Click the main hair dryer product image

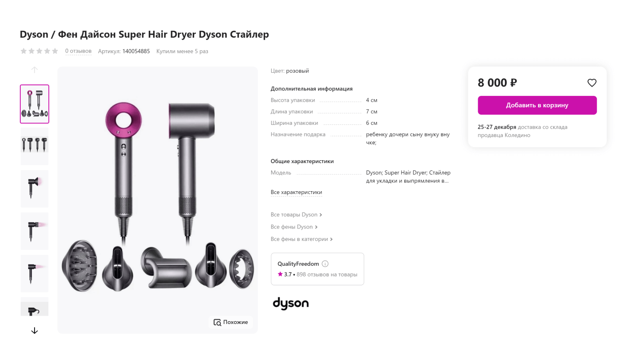158,200
